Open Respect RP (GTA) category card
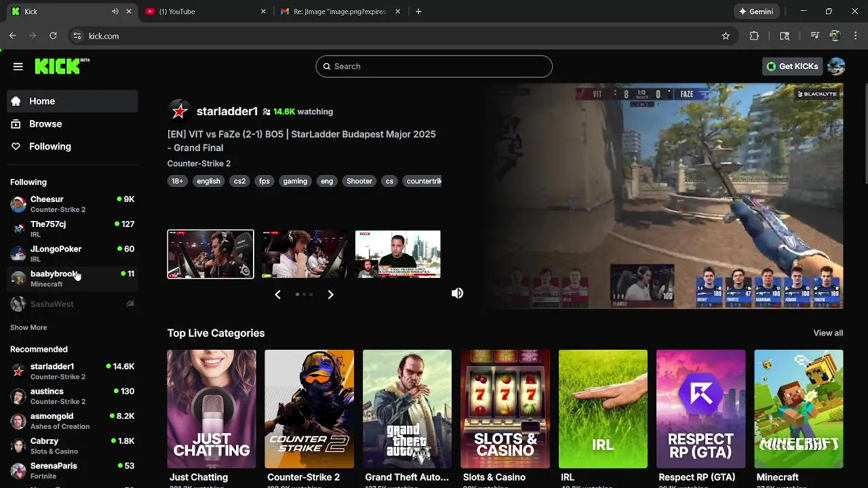 click(x=701, y=409)
